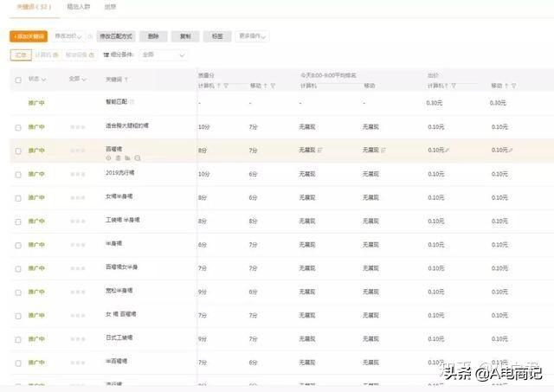The height and width of the screenshot is (392, 554).
Task: Check the 2019流行裙 row checkbox
Action: point(18,175)
